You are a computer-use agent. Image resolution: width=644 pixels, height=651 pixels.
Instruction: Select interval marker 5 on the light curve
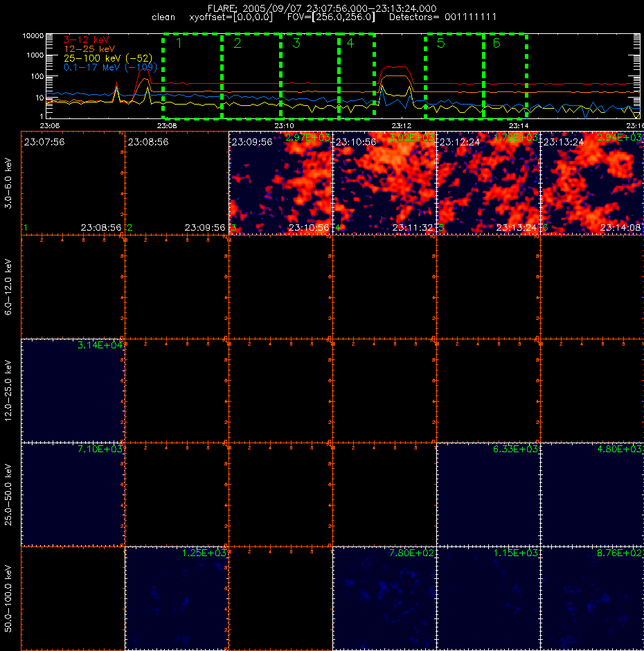pyautogui.click(x=441, y=43)
